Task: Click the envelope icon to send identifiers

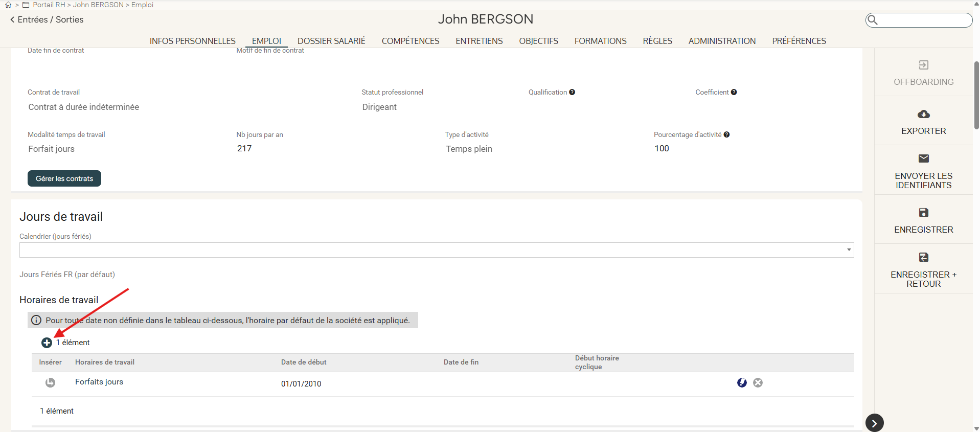Action: click(x=923, y=158)
